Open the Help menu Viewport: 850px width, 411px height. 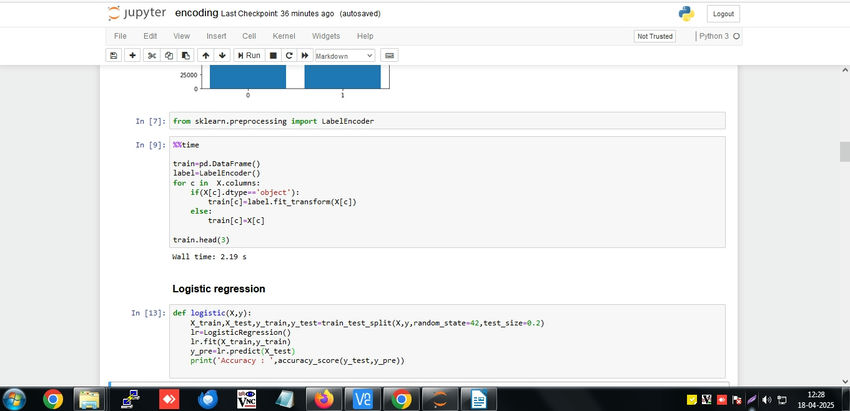click(x=365, y=36)
